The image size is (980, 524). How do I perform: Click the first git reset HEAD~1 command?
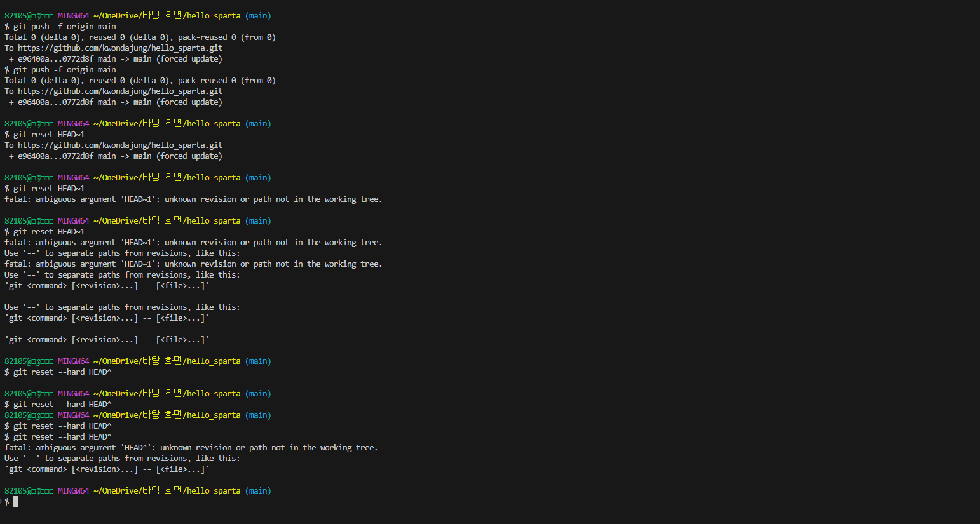click(49, 135)
